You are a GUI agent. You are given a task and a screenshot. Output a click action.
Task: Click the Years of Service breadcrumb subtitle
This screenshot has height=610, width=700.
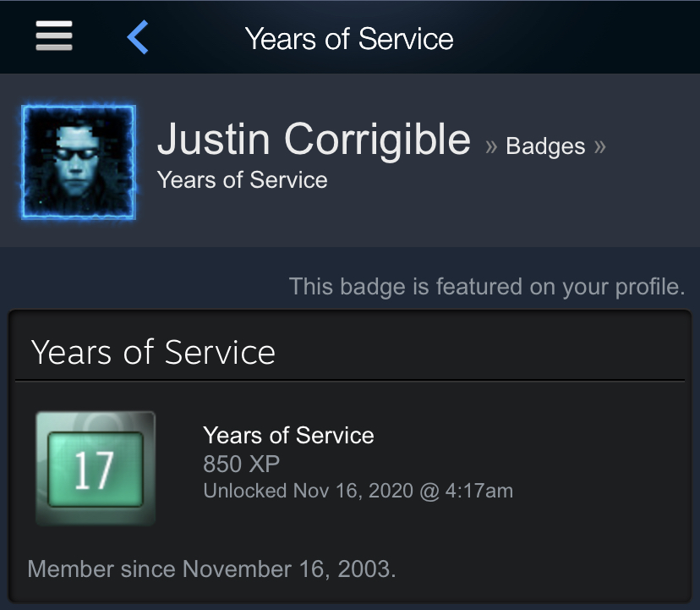tap(243, 180)
